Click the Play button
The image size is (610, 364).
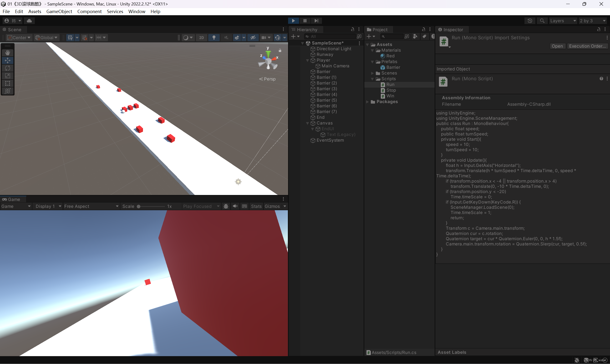pos(293,21)
